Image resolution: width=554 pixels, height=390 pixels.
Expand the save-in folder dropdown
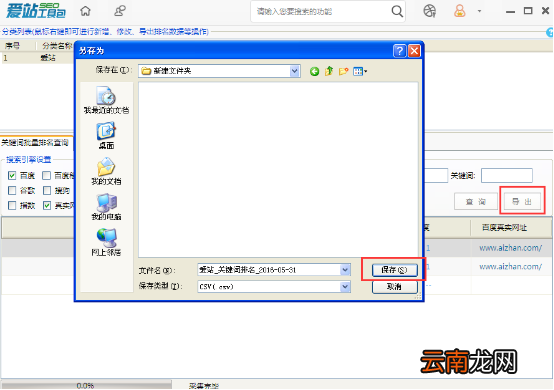point(294,71)
